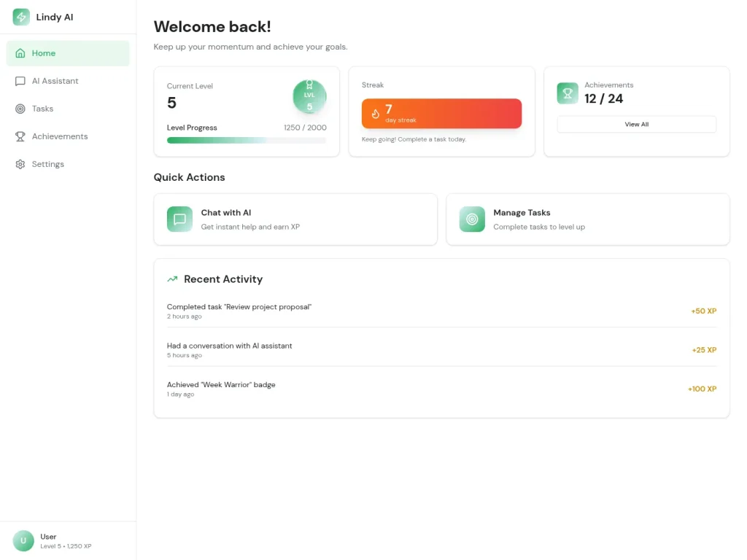
Task: Click the Achievements trophy icon in sidebar
Action: pyautogui.click(x=20, y=136)
